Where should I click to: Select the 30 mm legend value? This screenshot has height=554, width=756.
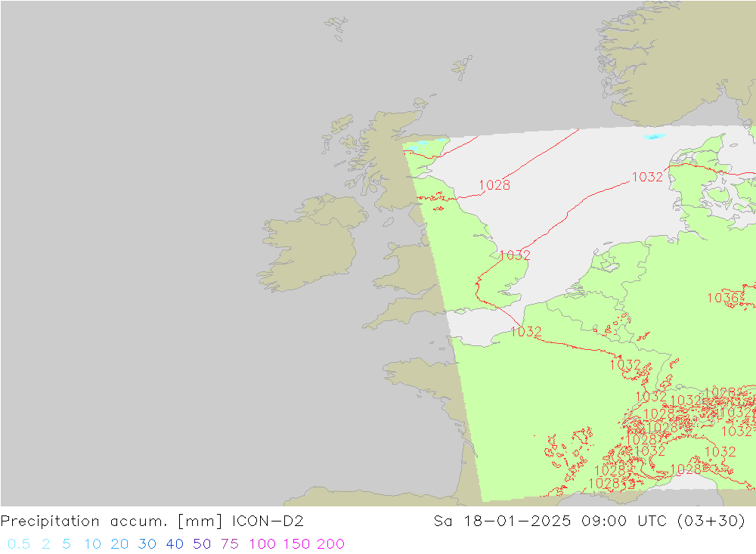coord(147,544)
